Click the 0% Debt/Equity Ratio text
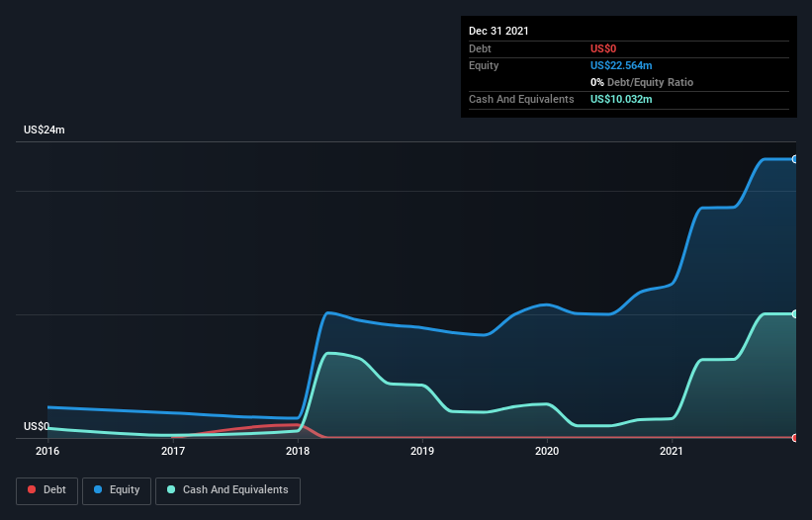The height and width of the screenshot is (520, 812). [642, 82]
